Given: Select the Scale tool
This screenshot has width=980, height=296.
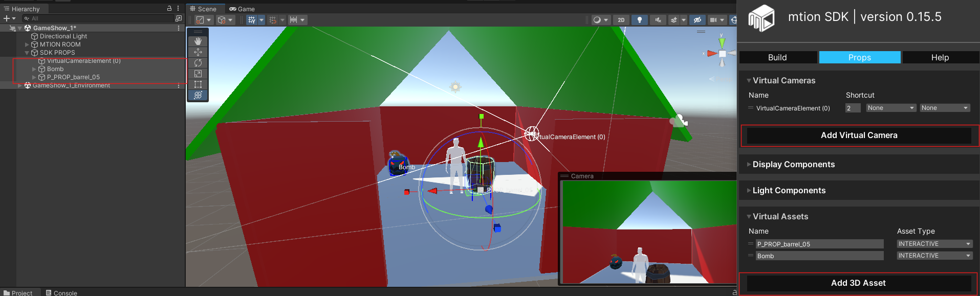Looking at the screenshot, I should 198,74.
